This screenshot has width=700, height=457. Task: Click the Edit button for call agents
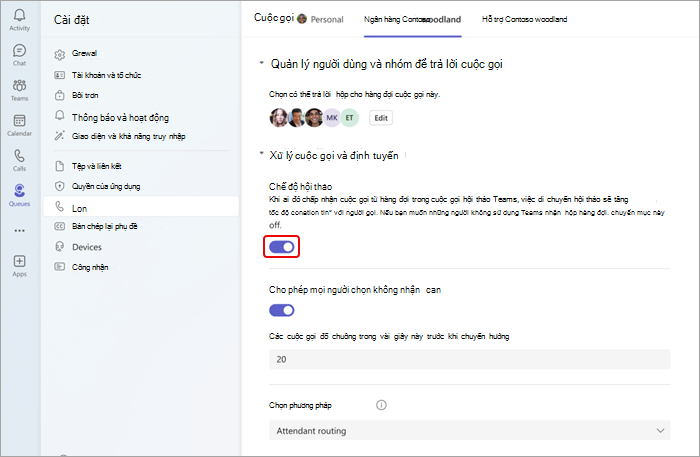coord(381,118)
